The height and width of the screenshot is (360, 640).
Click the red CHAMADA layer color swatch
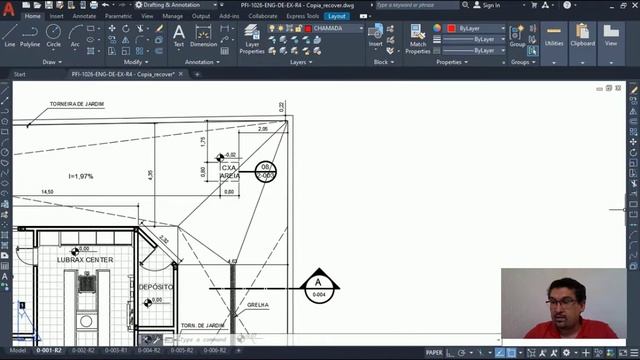point(308,28)
